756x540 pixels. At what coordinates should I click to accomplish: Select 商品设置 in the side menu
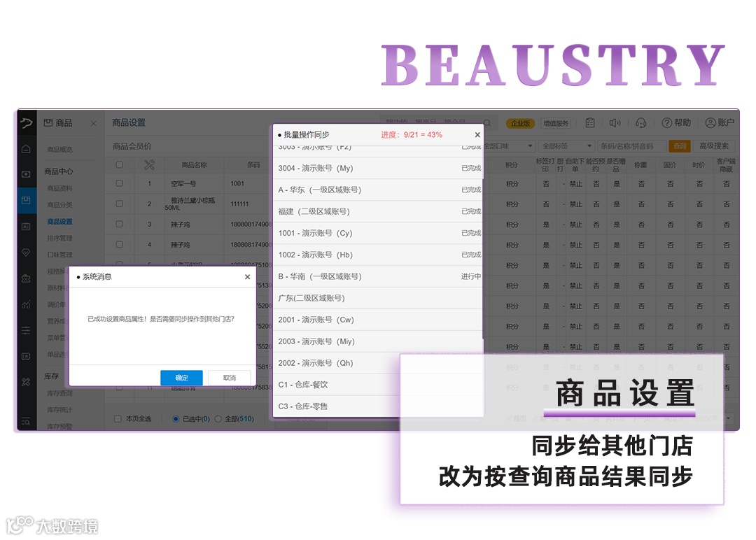point(59,222)
